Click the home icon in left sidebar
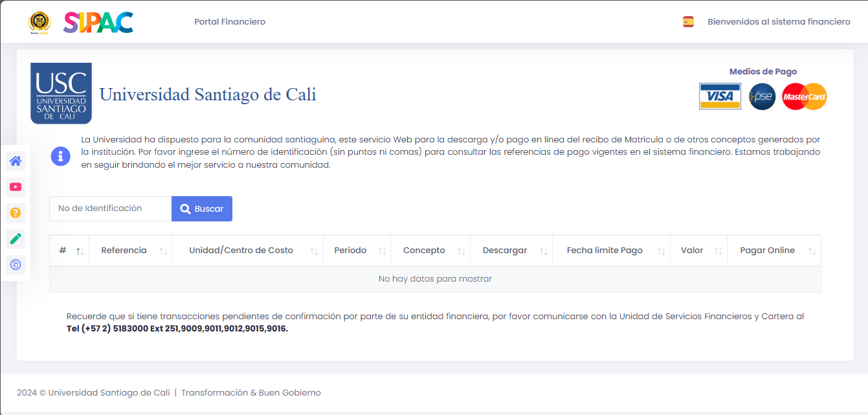The image size is (868, 415). pyautogui.click(x=16, y=161)
